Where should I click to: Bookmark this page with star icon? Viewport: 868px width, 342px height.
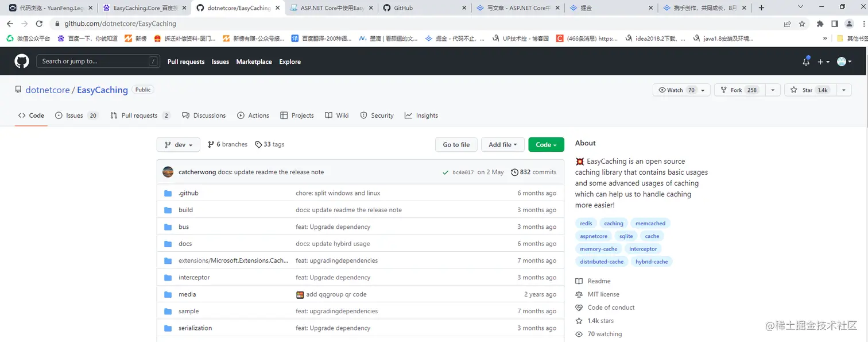(802, 24)
